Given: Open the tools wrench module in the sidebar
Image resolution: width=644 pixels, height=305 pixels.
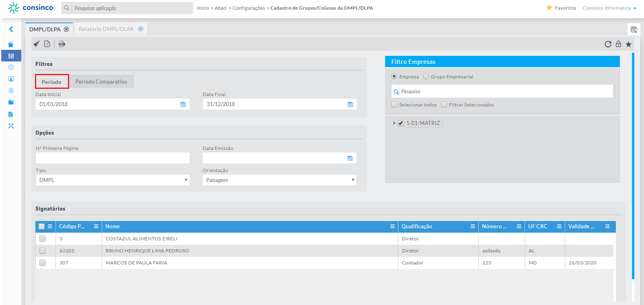Looking at the screenshot, I should 11,126.
